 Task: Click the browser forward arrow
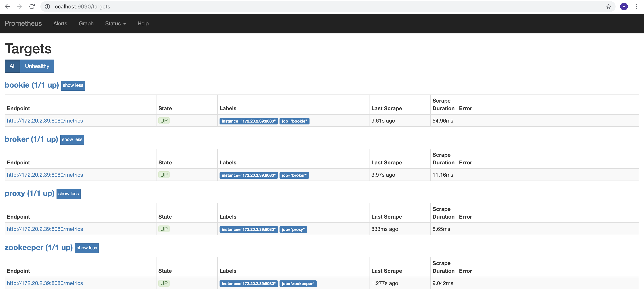[x=19, y=7]
